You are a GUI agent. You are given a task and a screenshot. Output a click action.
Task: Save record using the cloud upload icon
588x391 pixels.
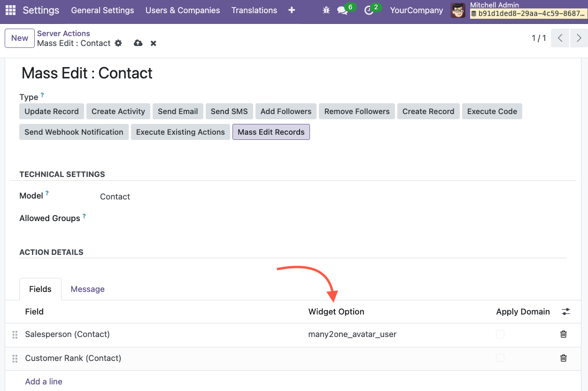click(138, 43)
